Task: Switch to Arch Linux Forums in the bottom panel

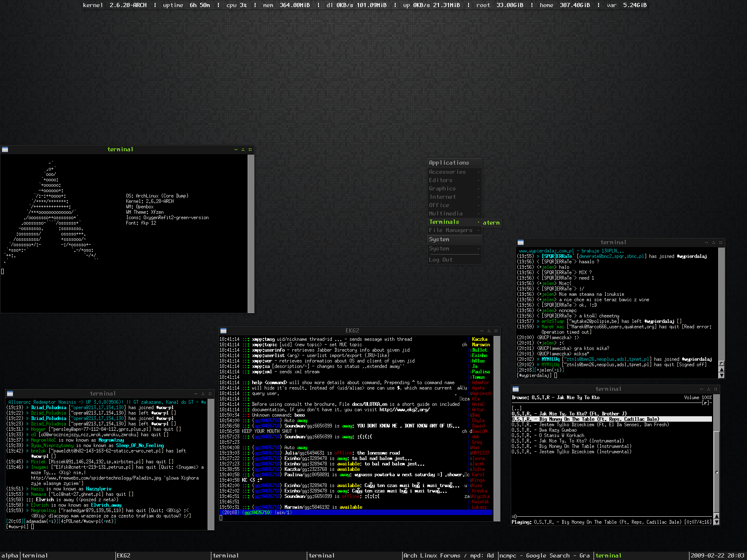Action: pyautogui.click(x=450, y=556)
